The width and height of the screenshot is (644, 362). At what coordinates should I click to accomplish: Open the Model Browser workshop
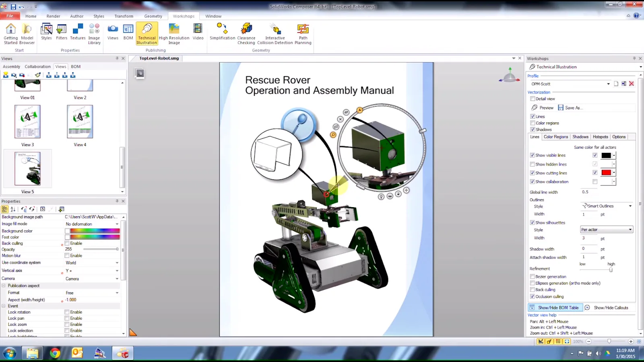[27, 34]
